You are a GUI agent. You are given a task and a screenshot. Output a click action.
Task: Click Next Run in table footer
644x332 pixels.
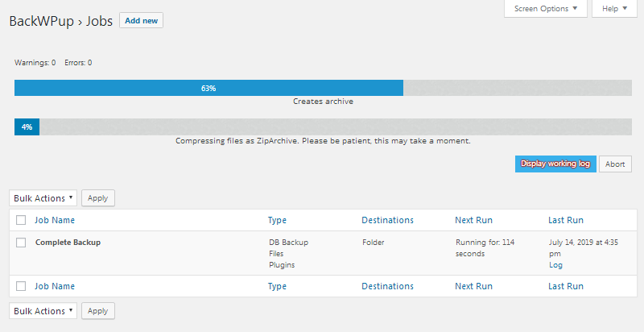[473, 286]
